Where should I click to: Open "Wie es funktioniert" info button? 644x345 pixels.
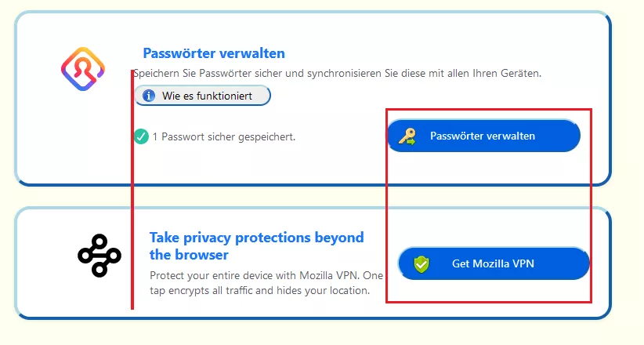[x=202, y=96]
